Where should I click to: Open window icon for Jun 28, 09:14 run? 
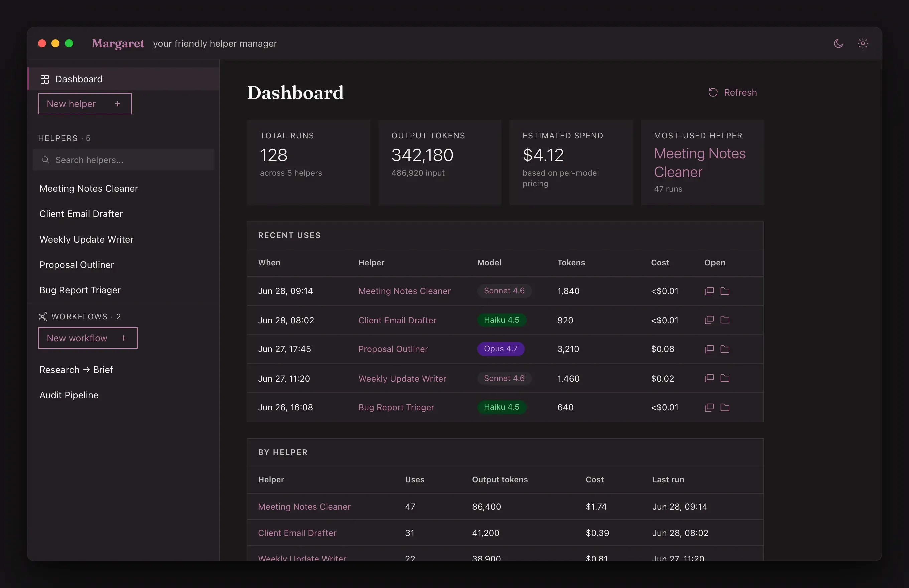click(x=709, y=291)
